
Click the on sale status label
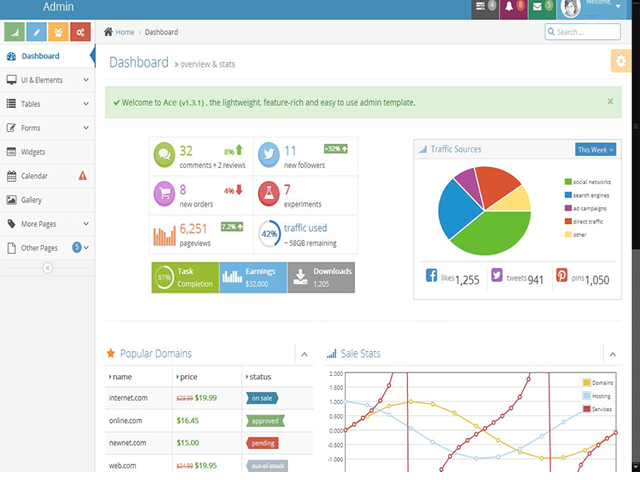click(262, 398)
